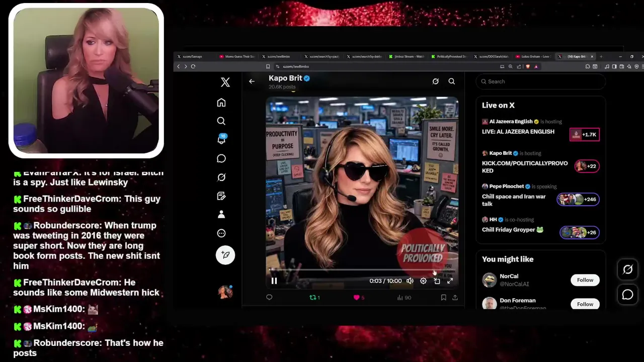Open the X logo home link
Viewport: 644px width, 362px height.
point(225,82)
